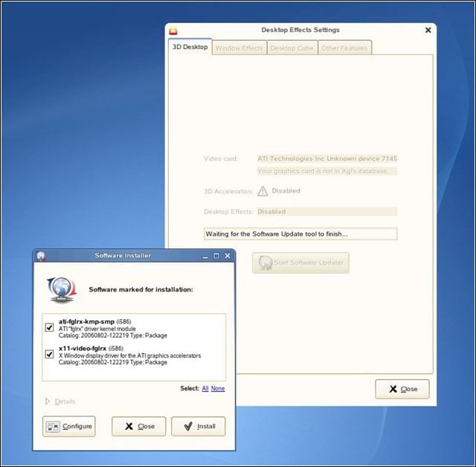The width and height of the screenshot is (476, 467).
Task: Click the Desktop Effects Settings title bar icon
Action: [173, 30]
